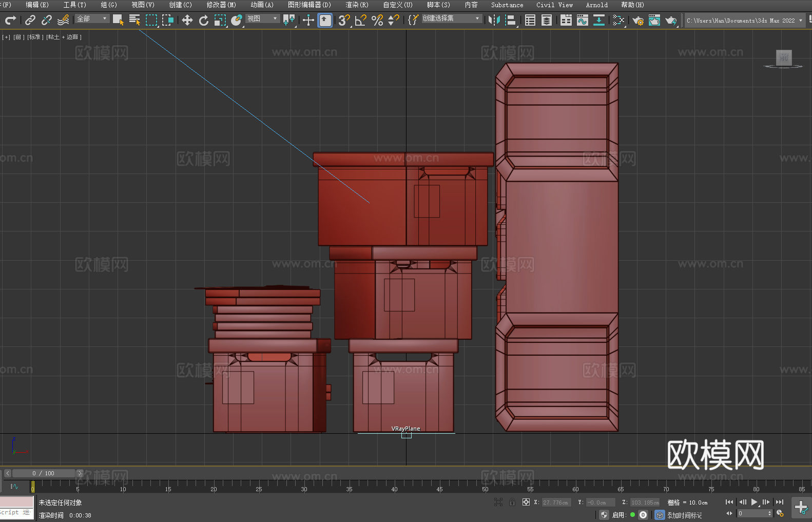The width and height of the screenshot is (812, 522).
Task: Click the Align tool icon
Action: [x=511, y=20]
